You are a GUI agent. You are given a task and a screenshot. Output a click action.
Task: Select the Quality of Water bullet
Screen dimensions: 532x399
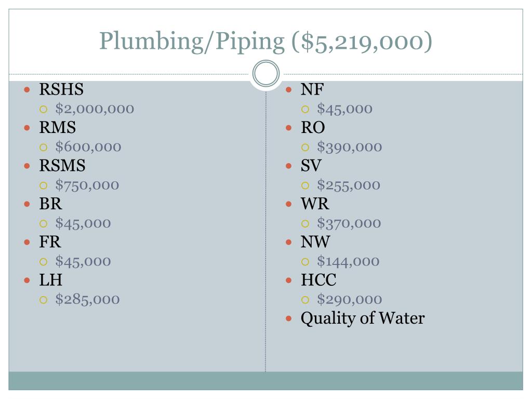[363, 318]
